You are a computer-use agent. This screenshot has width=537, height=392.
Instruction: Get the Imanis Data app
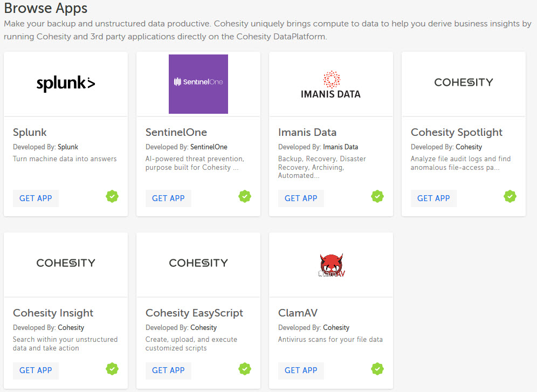[x=301, y=198]
